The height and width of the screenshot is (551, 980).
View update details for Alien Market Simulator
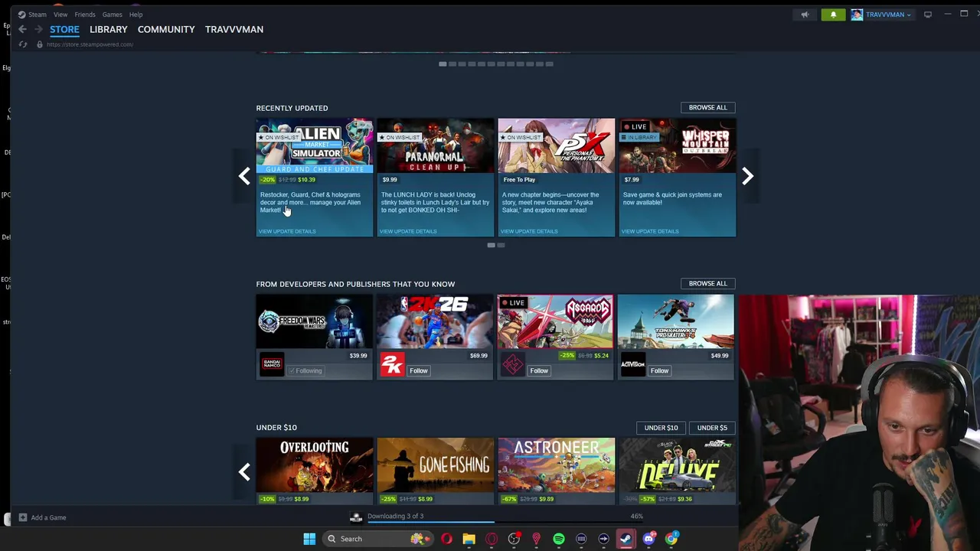(x=287, y=231)
